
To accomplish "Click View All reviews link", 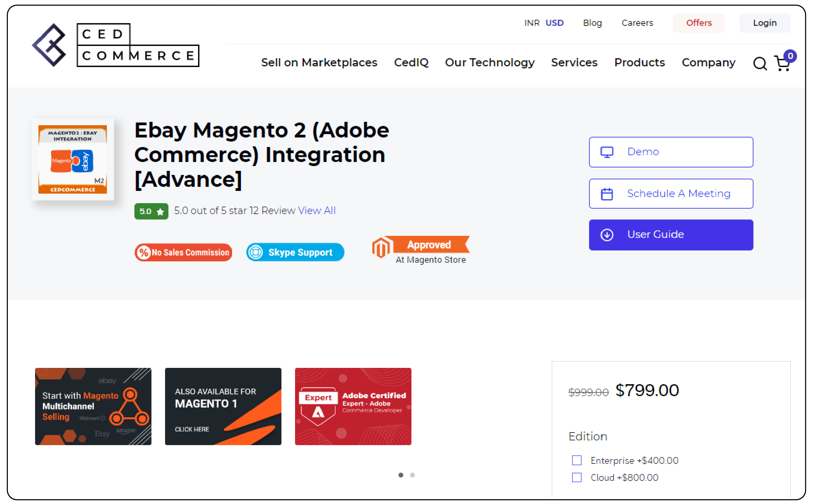I will click(317, 211).
